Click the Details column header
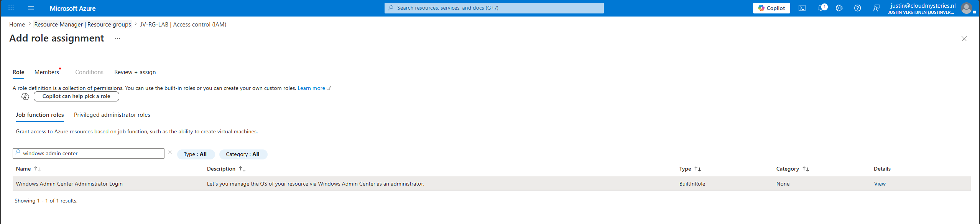Image resolution: width=980 pixels, height=224 pixels. (x=882, y=169)
